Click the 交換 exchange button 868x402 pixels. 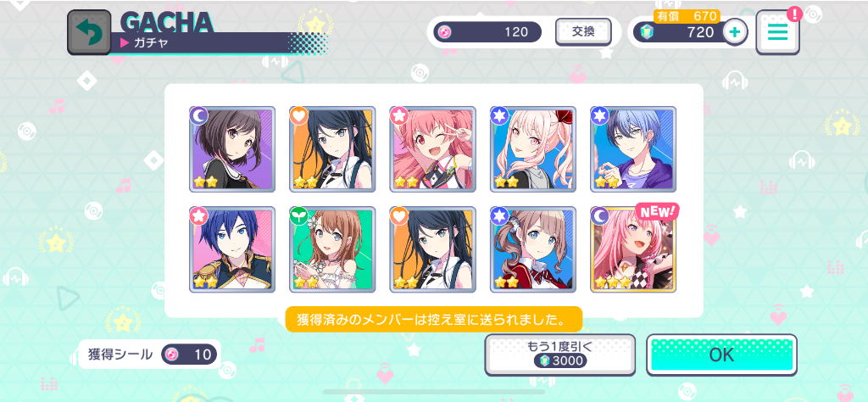[583, 31]
